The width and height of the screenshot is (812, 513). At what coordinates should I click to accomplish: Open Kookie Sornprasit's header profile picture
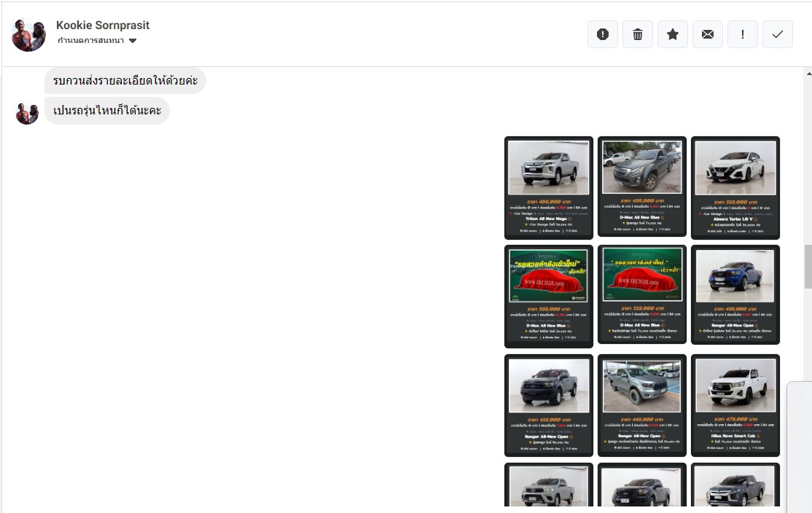[29, 34]
